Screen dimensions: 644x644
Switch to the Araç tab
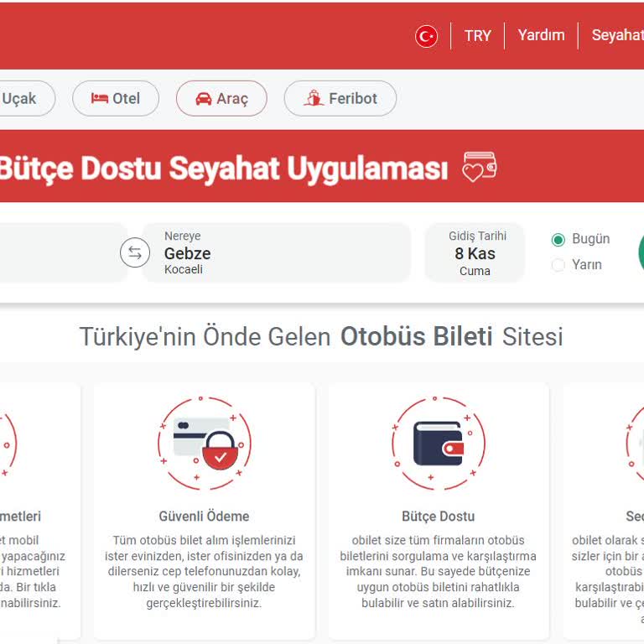pyautogui.click(x=221, y=99)
